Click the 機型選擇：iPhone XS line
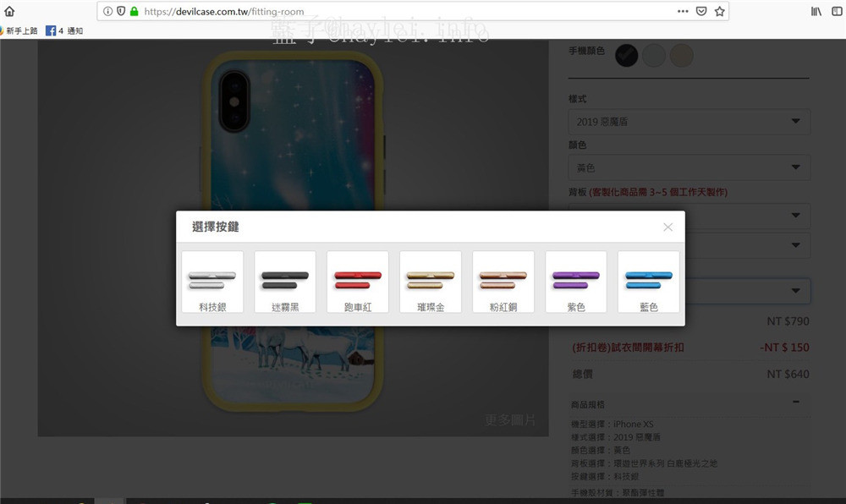 tap(613, 425)
